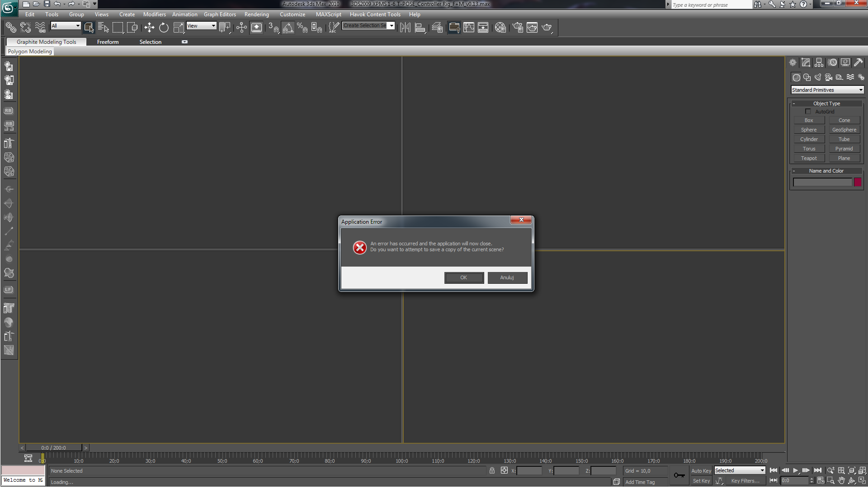
Task: Switch to the Freeform ribbon tab
Action: (x=108, y=42)
